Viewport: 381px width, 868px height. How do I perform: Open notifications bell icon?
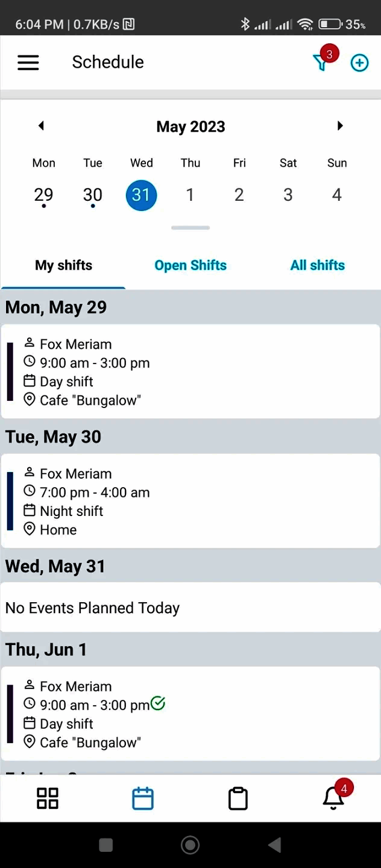(x=333, y=798)
